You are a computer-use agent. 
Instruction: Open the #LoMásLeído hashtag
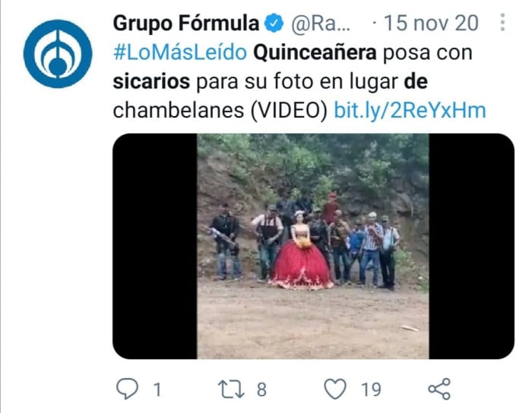(180, 52)
